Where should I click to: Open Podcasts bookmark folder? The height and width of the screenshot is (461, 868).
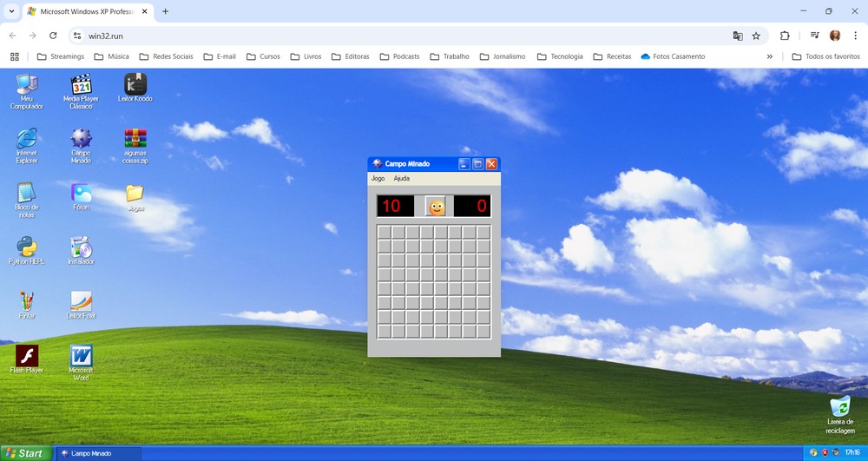[399, 56]
